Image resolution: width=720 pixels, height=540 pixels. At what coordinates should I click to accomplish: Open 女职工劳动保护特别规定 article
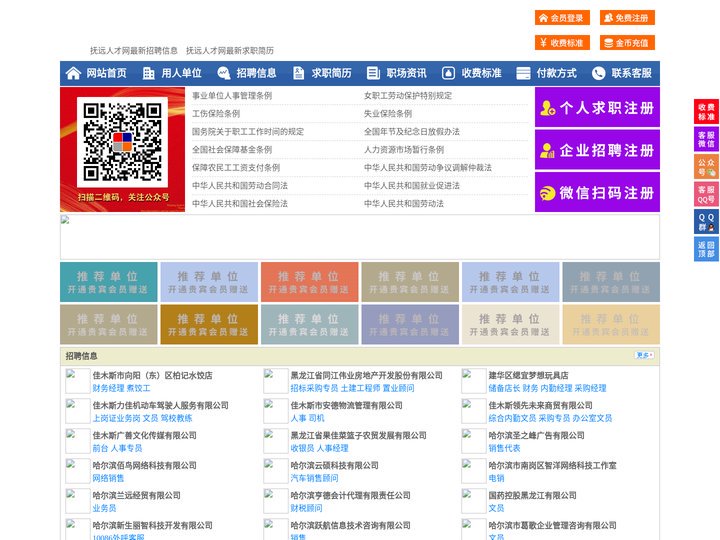(x=408, y=96)
